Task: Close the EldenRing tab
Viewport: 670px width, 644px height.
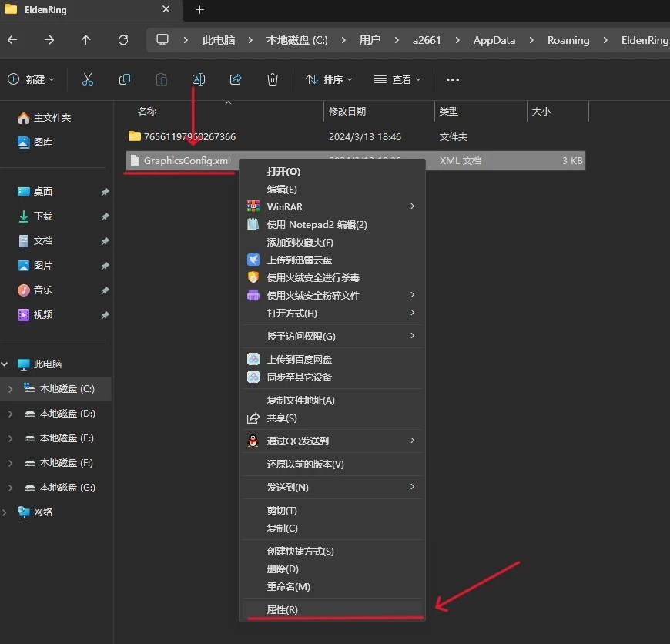Action: tap(166, 9)
